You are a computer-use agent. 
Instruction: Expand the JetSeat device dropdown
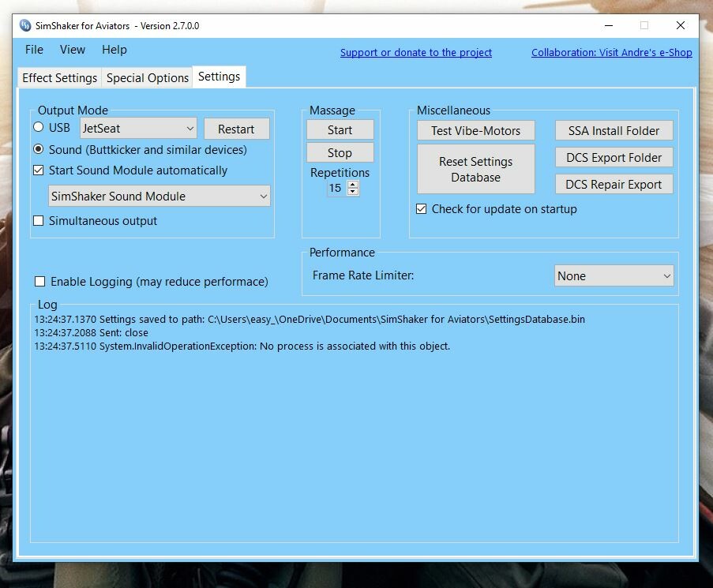coord(138,129)
